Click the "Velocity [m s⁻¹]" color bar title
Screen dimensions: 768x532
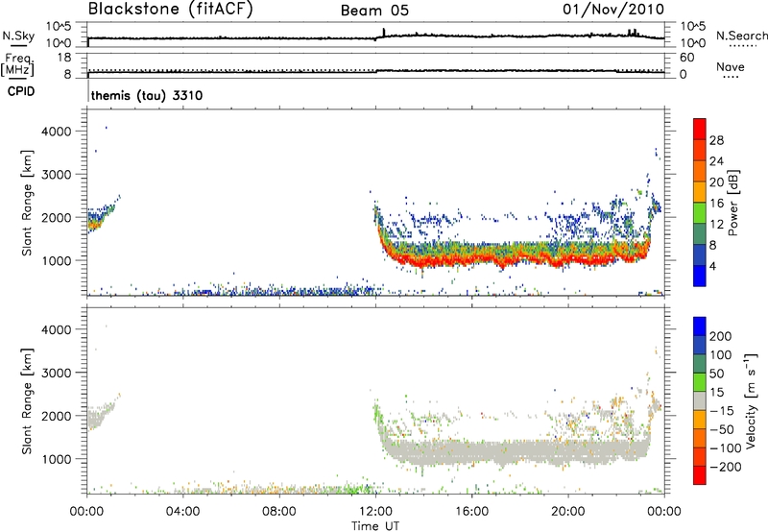pyautogui.click(x=751, y=400)
